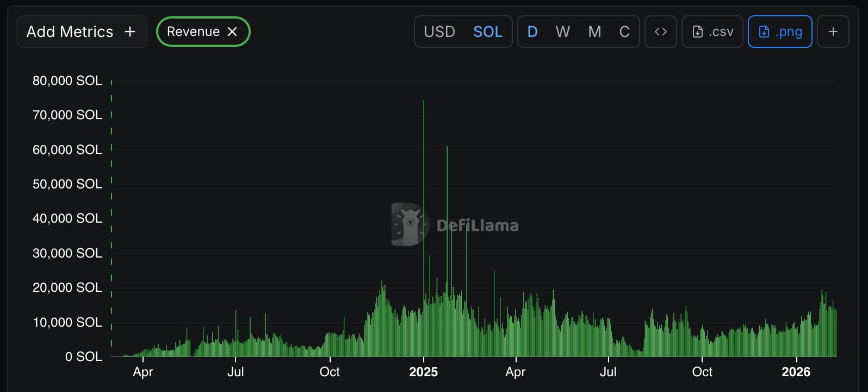This screenshot has width=868, height=392.
Task: Open the Add Metrics menu
Action: pos(82,32)
